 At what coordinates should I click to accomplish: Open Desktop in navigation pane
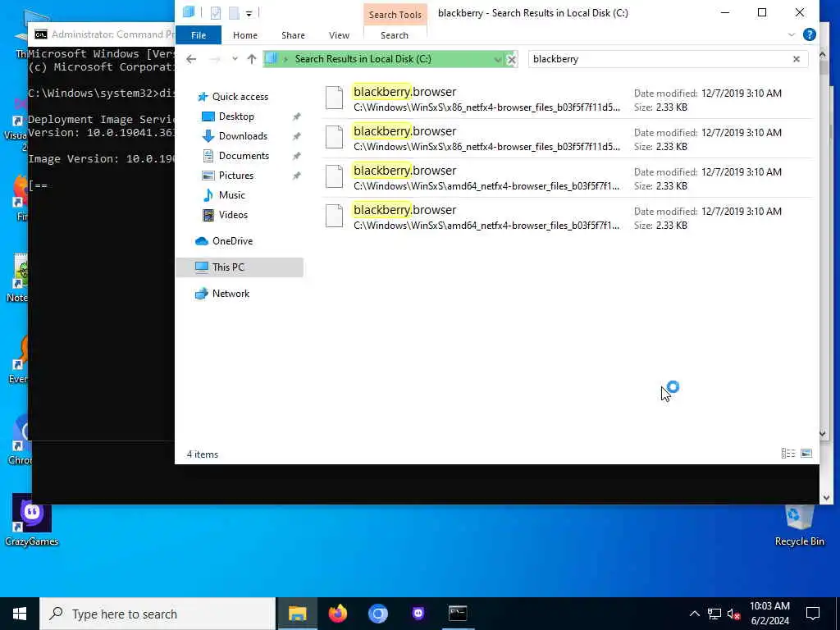(236, 116)
